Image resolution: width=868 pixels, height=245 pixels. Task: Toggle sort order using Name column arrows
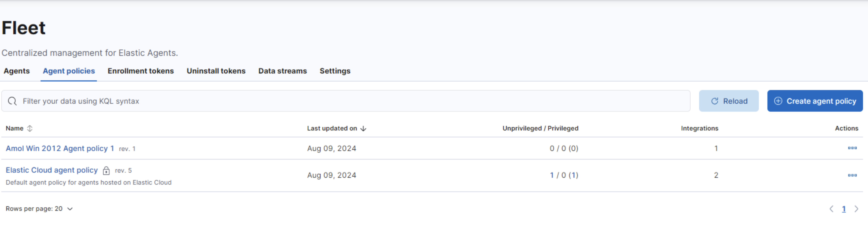click(x=30, y=128)
